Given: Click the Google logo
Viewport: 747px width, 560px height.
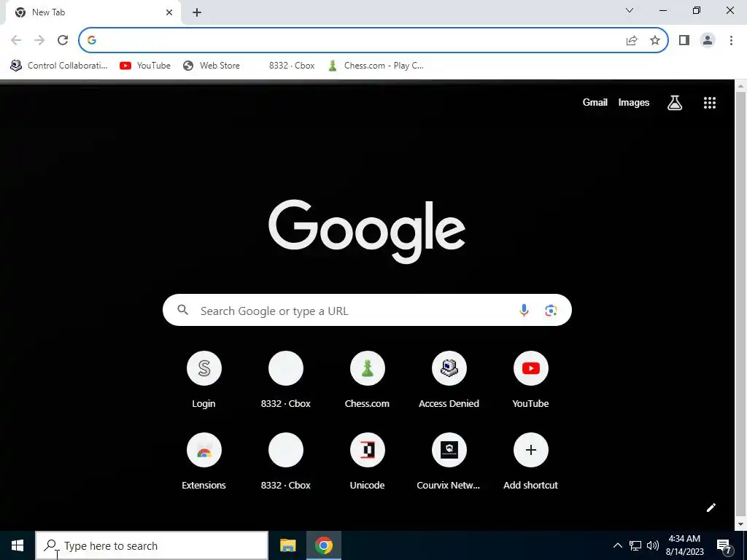Looking at the screenshot, I should coord(367,231).
